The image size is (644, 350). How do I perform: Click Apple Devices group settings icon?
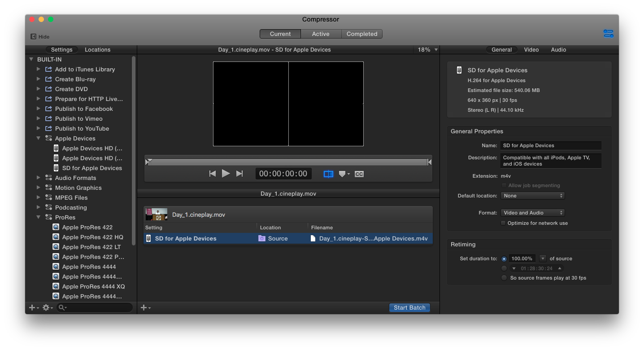[48, 138]
